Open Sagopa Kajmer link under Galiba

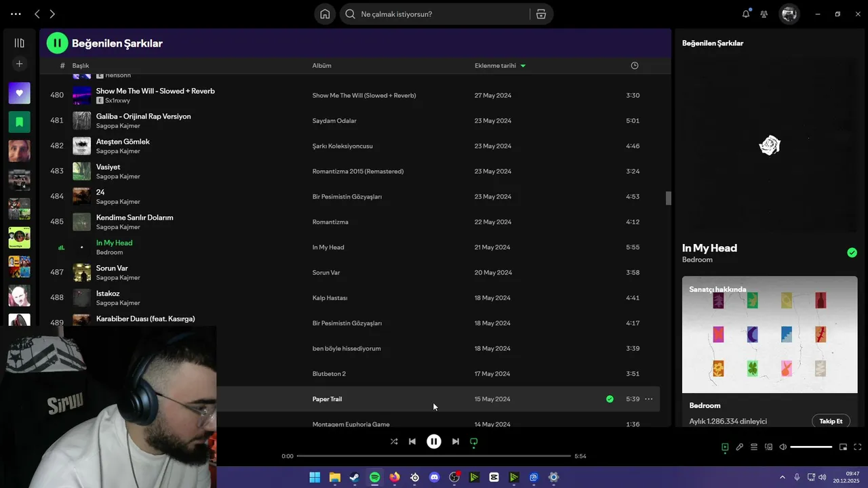(118, 126)
